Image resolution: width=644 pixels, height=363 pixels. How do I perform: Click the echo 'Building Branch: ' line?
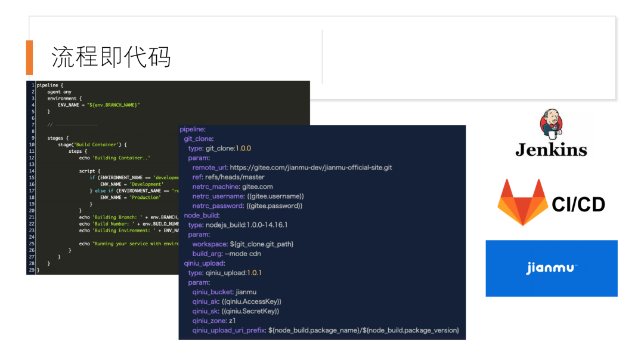[129, 217]
